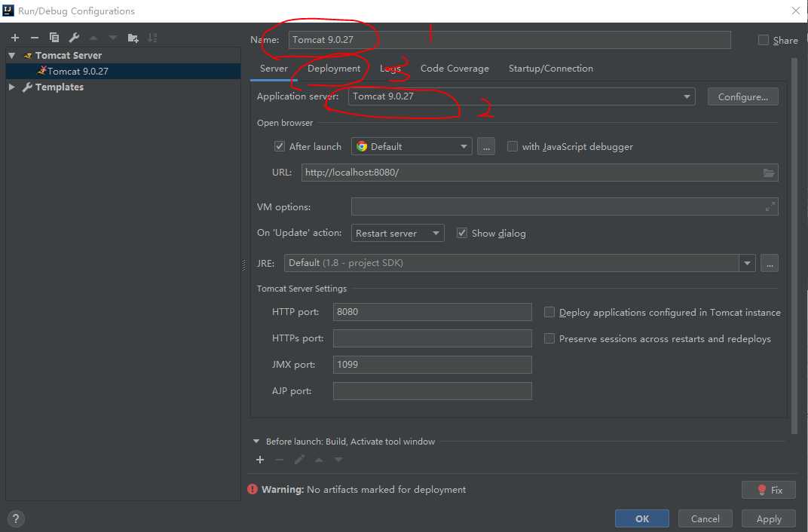Viewport: 808px width, 532px height.
Task: Collapse Tomcat Server tree node
Action: click(x=12, y=55)
